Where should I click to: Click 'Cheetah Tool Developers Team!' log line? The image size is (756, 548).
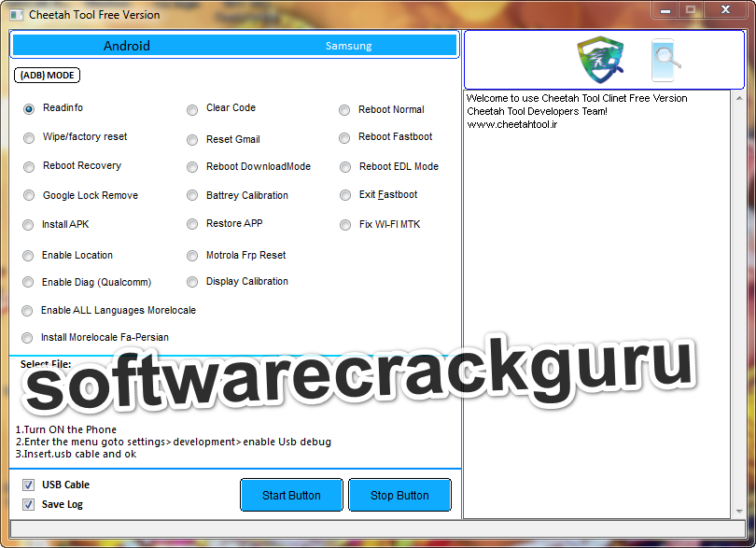click(x=537, y=111)
